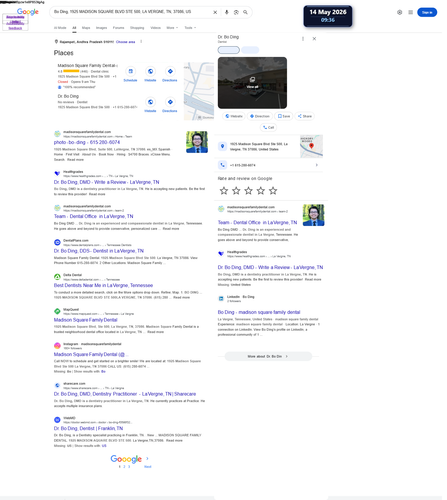
Task: Open quick settings gear icon
Action: [399, 12]
